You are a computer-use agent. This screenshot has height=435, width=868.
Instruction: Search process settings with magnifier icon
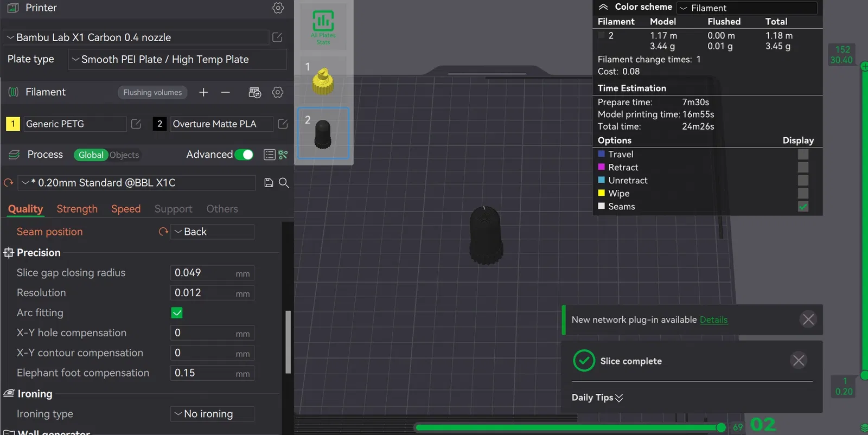pos(284,183)
